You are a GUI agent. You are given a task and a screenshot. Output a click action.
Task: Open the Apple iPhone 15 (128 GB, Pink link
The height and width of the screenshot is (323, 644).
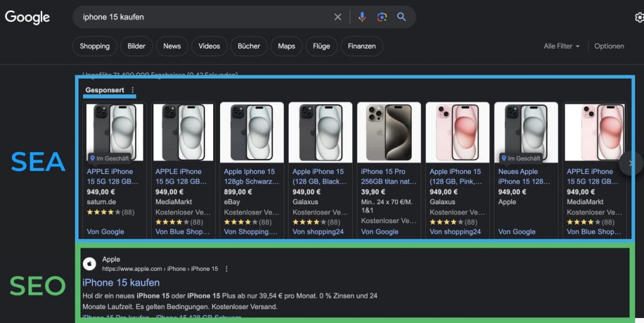pyautogui.click(x=457, y=177)
